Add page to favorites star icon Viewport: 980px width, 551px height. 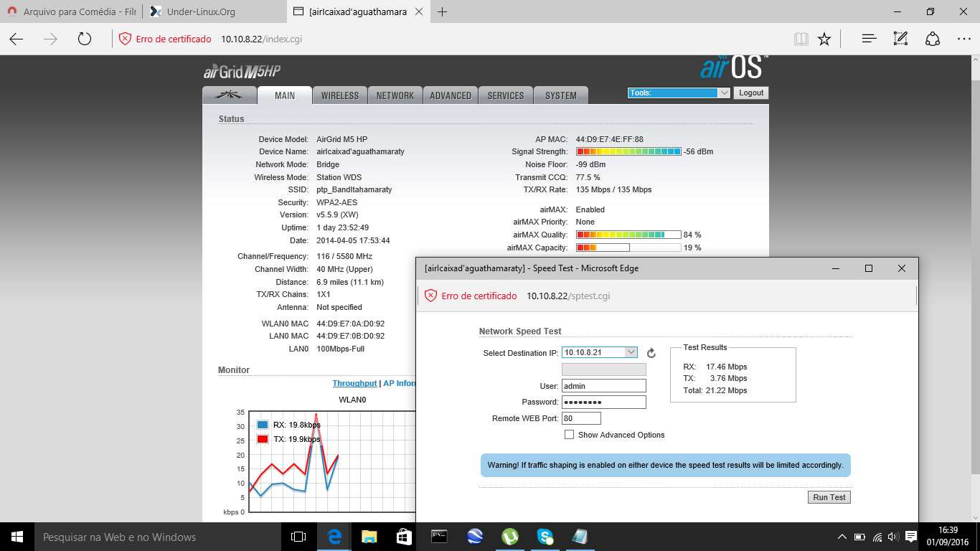[824, 39]
